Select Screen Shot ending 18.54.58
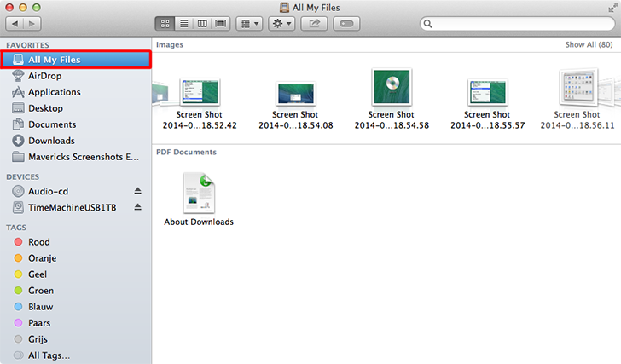This screenshot has height=364, width=621. pos(392,99)
